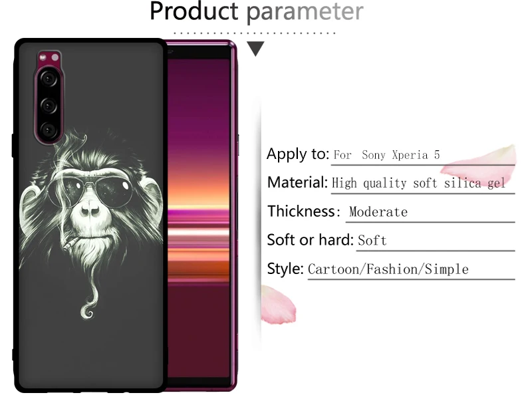Click the top camera lens on the case
Viewport: 532px width, 411px height.
click(49, 79)
